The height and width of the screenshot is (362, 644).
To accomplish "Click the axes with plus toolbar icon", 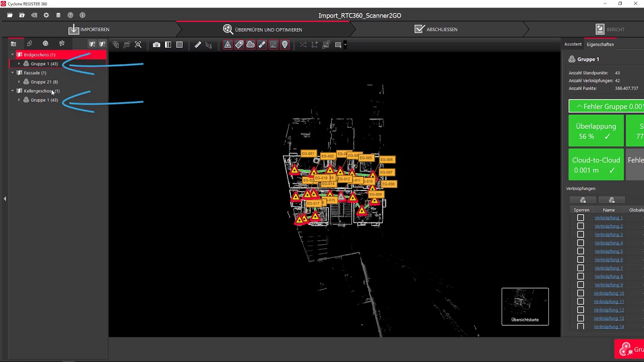I will tap(314, 45).
